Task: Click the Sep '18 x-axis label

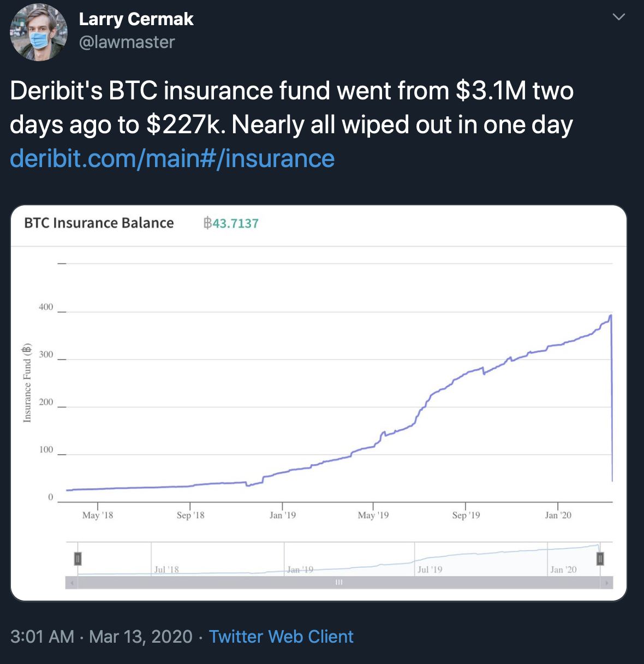Action: (190, 515)
